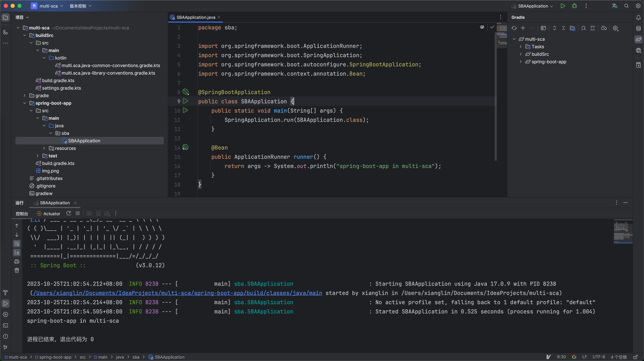This screenshot has height=361, width=644.
Task: Go to line via 9:30 position
Action: 561,357
